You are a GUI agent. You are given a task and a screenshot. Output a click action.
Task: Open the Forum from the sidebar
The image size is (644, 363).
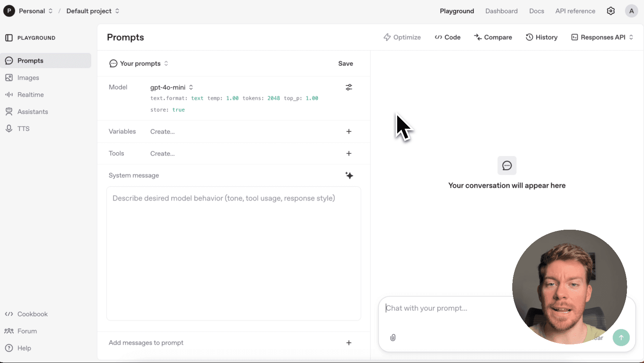pos(27,331)
